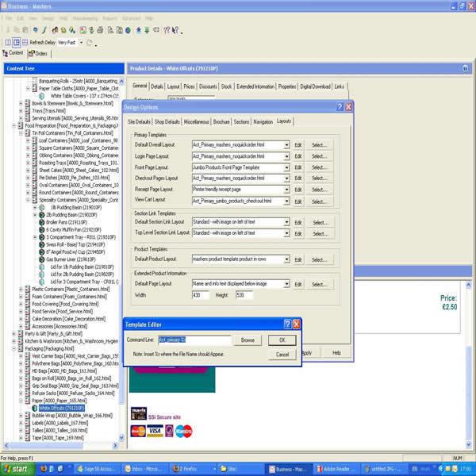Open the Default Overall Layout dropdown
Viewport: 476px width, 476px height.
286,145
